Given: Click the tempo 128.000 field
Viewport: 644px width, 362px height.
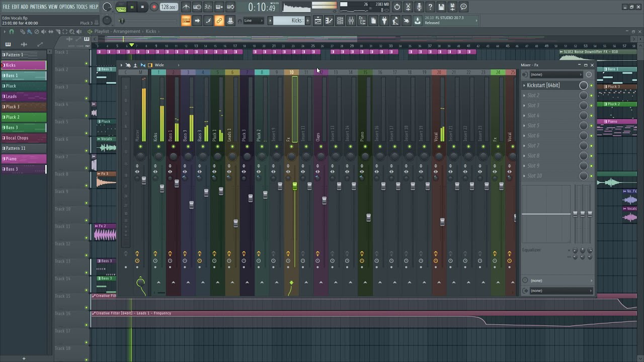Looking at the screenshot, I should [169, 7].
